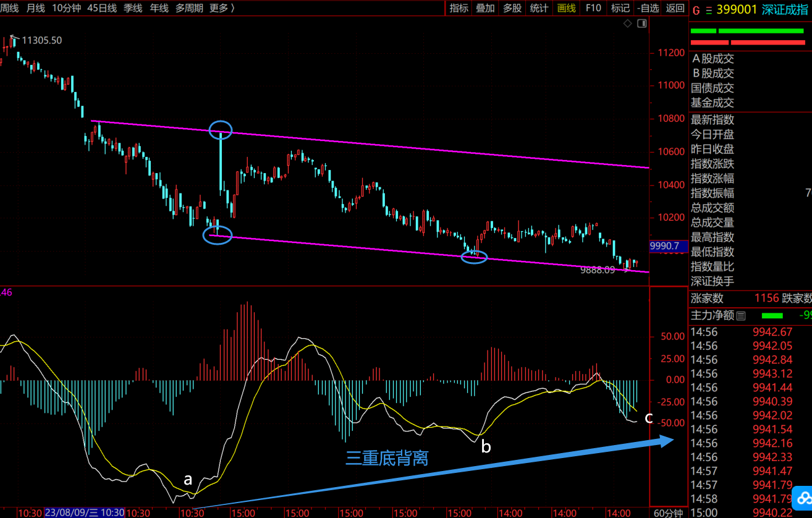
Task: Open the 指标 indicator menu
Action: click(x=459, y=8)
